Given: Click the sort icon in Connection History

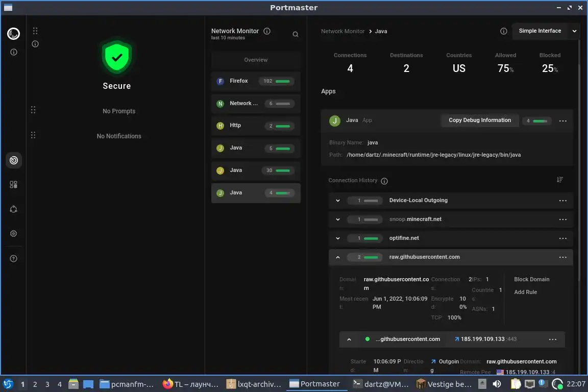Looking at the screenshot, I should pyautogui.click(x=560, y=180).
